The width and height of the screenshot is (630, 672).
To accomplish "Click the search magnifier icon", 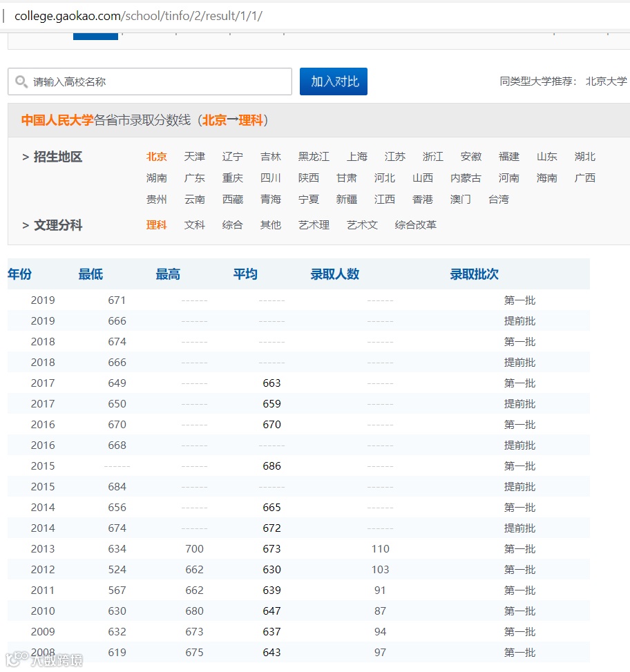I will tap(21, 81).
